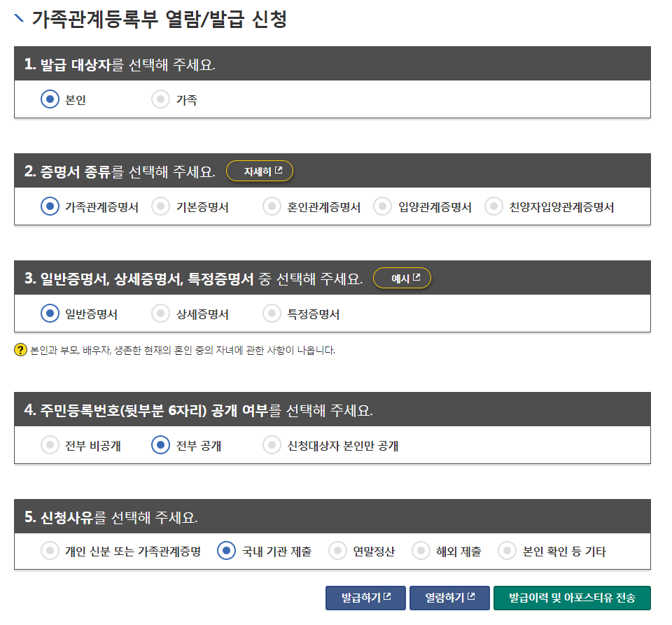Select 일반증명서 option
The image size is (672, 625).
point(50,314)
